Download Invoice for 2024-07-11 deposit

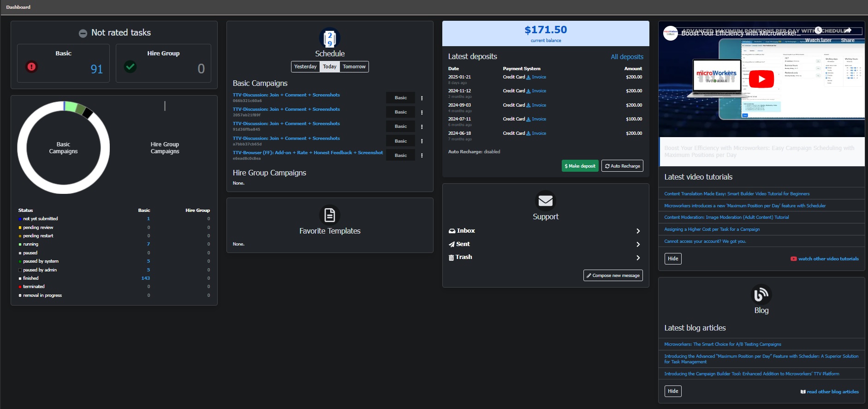coord(536,119)
